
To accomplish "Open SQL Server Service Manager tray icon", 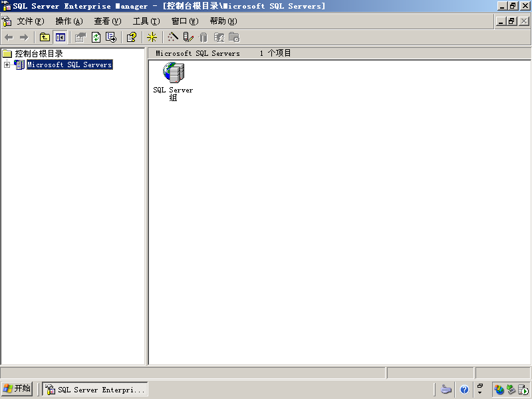I will tap(523, 390).
